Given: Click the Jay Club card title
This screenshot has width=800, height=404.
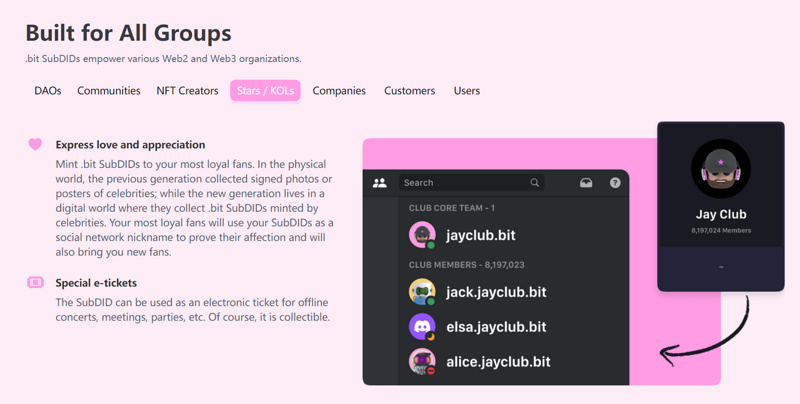Looking at the screenshot, I should click(721, 214).
